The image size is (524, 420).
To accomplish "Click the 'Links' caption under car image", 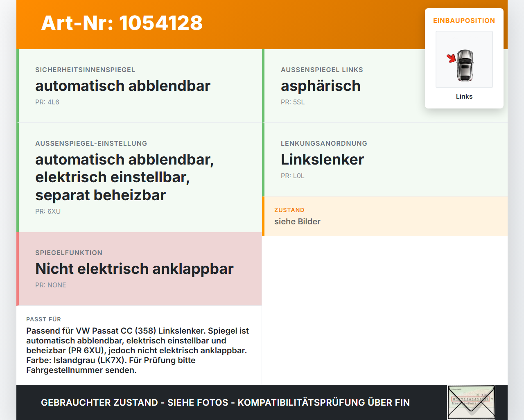I will pyautogui.click(x=464, y=96).
